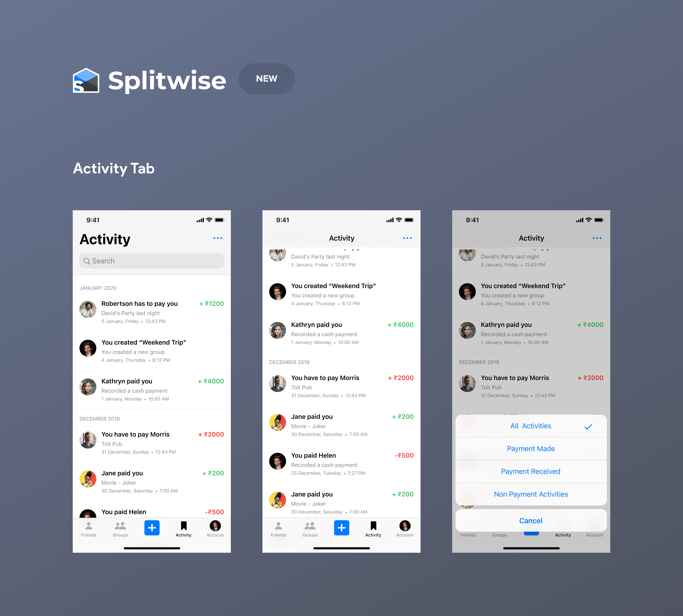Viewport: 683px width, 616px height.
Task: Select Non Payment Activities filter option
Action: [531, 494]
